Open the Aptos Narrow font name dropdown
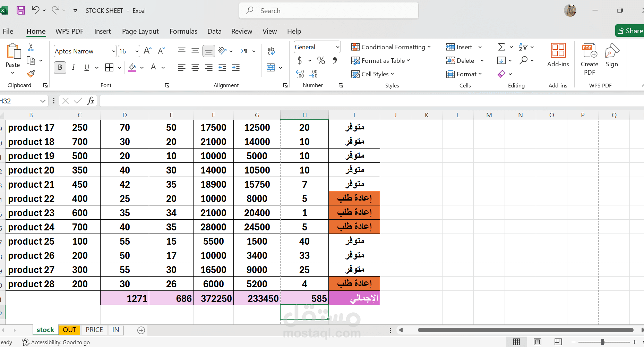 pos(113,51)
